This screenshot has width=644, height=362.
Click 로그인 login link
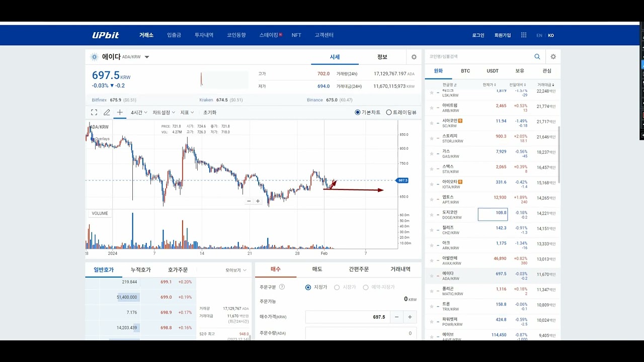tap(478, 35)
